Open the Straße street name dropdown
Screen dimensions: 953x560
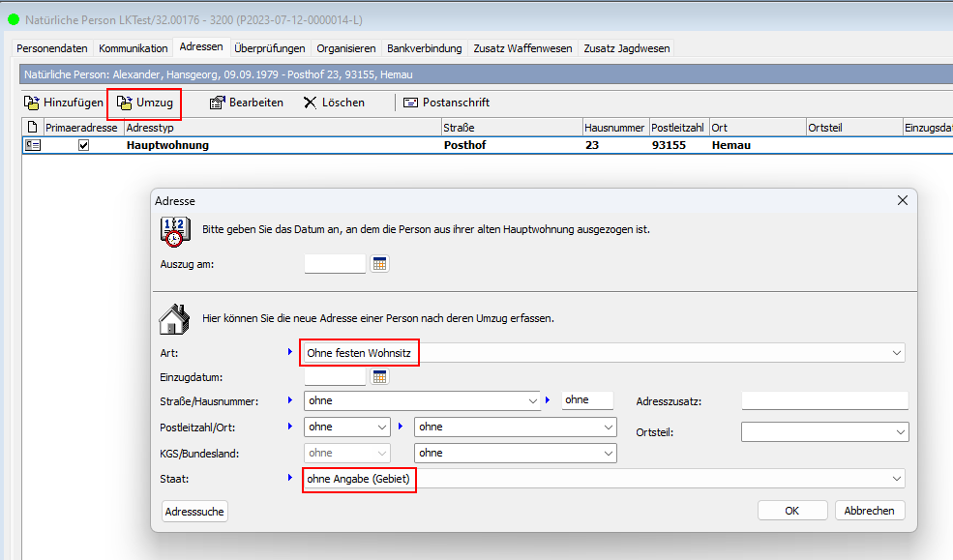coord(531,400)
